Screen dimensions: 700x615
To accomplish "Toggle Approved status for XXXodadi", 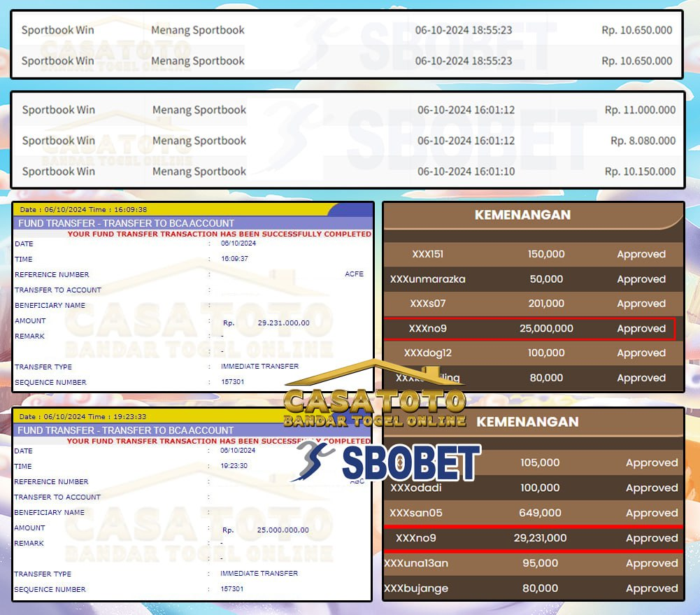I will [x=652, y=488].
